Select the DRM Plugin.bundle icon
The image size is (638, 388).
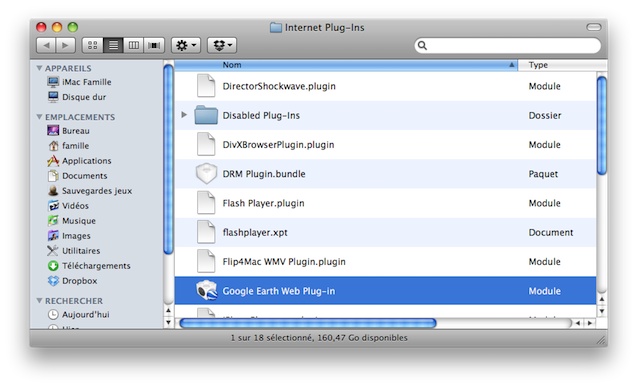206,174
